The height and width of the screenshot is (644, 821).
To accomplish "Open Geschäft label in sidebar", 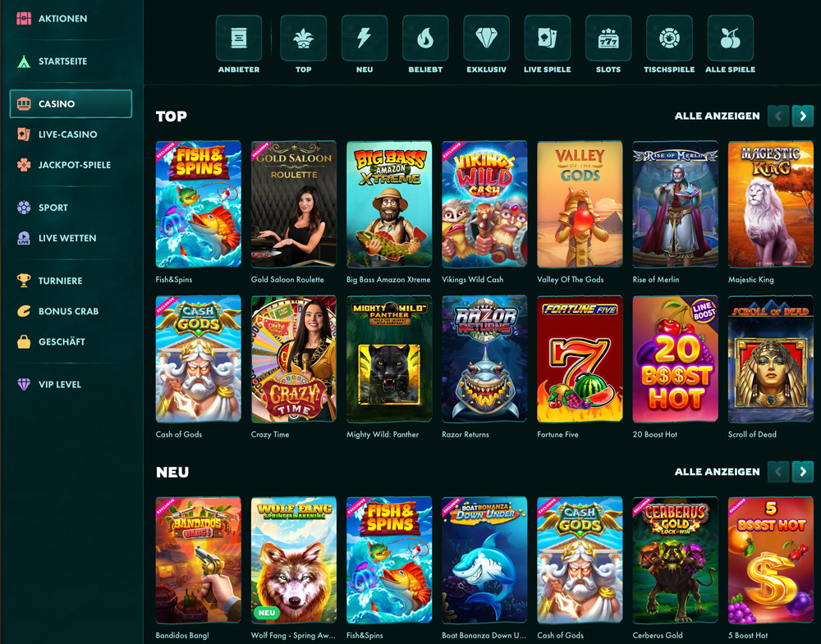I will click(x=62, y=341).
